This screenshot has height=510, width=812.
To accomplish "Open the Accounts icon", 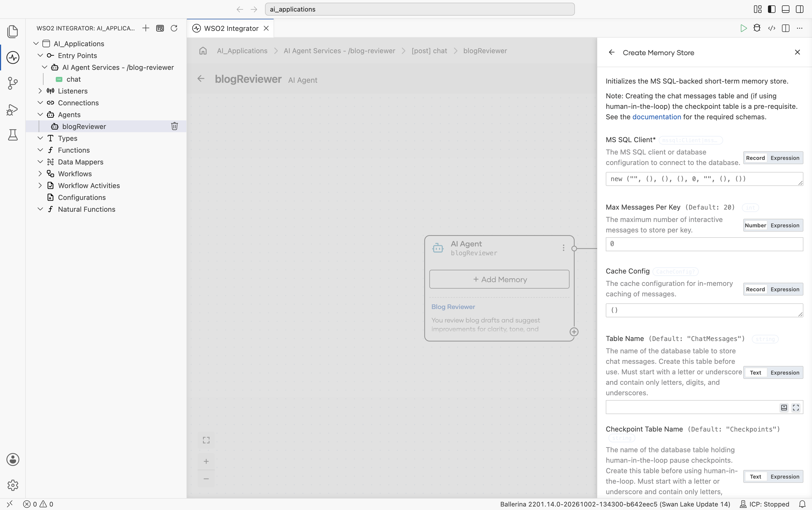I will (x=13, y=459).
